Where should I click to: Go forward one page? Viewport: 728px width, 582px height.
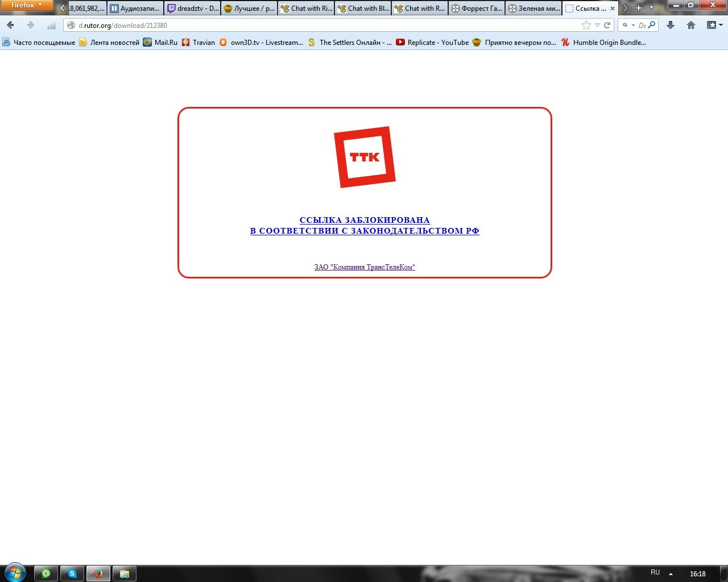coord(30,25)
